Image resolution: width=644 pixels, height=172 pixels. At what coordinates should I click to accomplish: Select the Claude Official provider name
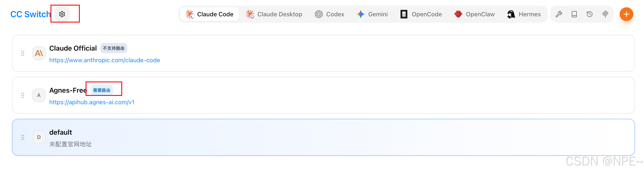point(73,48)
